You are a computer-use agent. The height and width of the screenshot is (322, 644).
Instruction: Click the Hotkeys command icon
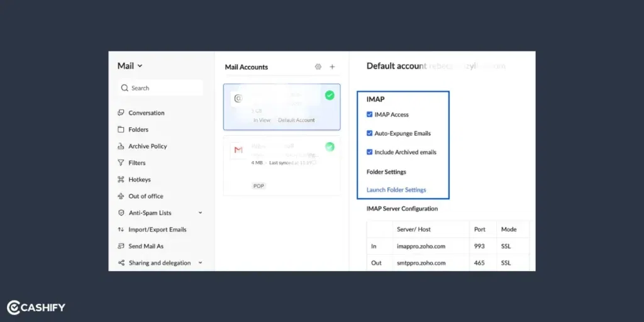point(121,179)
